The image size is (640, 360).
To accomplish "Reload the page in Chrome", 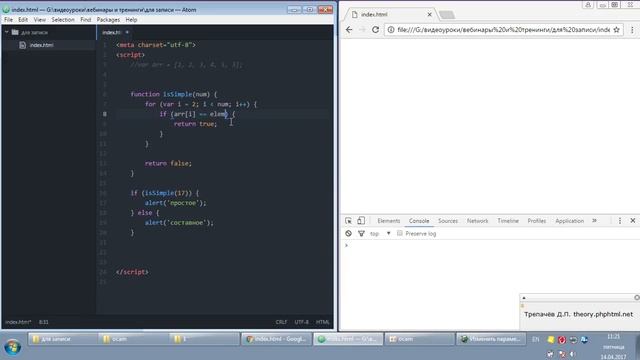I will (x=376, y=29).
